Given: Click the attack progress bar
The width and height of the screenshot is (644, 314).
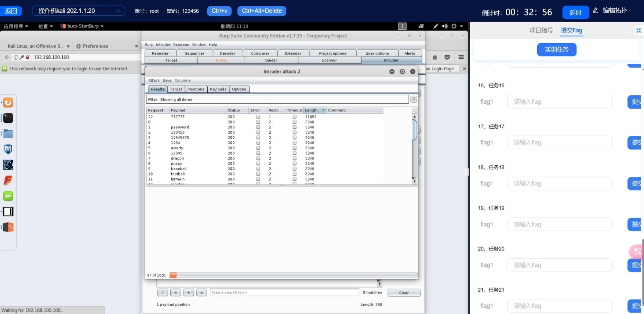Looking at the screenshot, I should (x=293, y=275).
